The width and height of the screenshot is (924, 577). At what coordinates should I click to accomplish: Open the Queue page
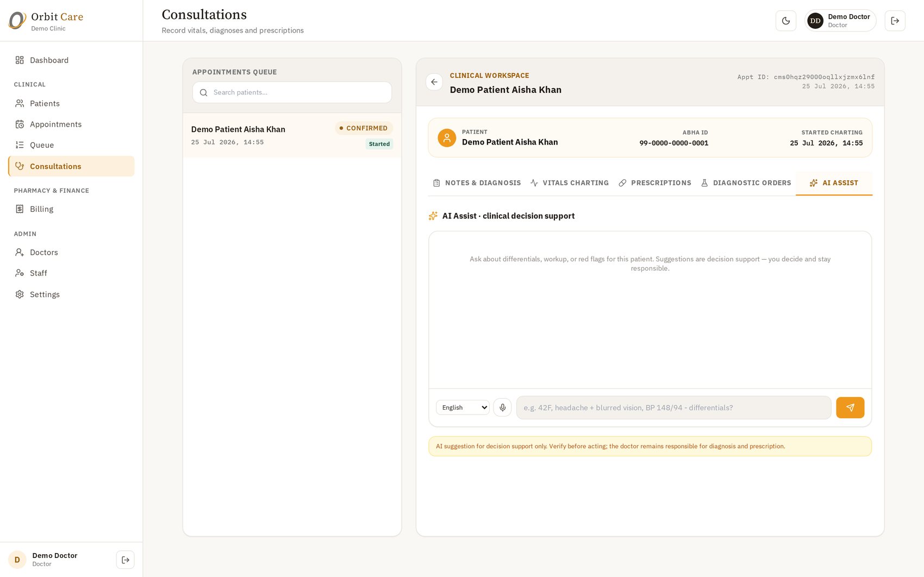tap(71, 145)
